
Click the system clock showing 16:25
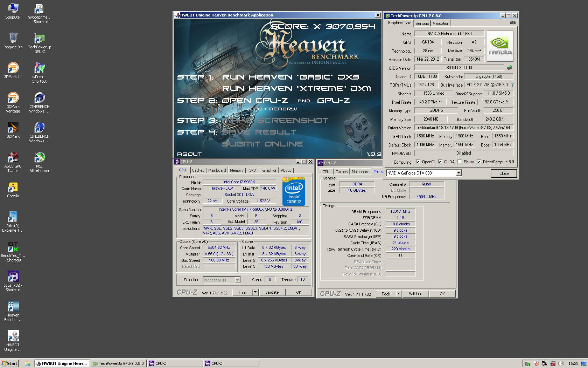[x=573, y=363]
